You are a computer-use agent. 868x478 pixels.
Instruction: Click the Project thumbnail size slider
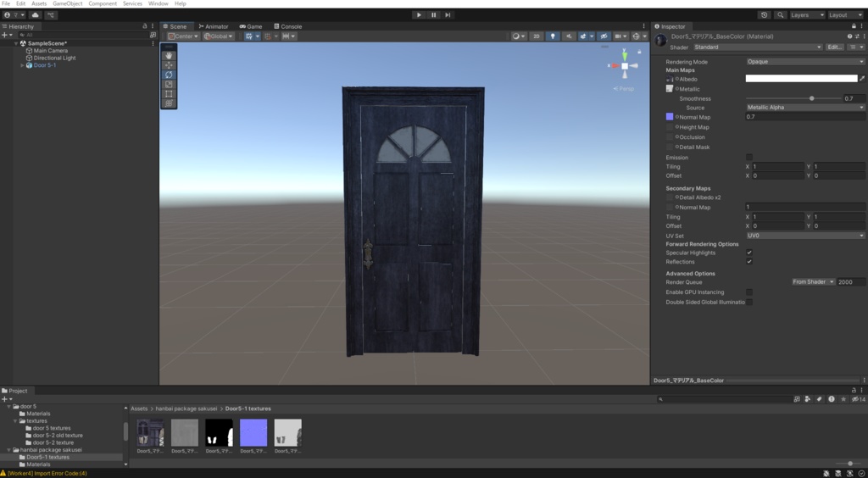point(850,464)
